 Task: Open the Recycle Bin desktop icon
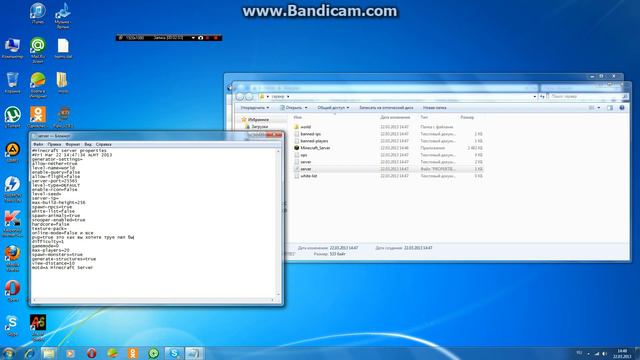click(12, 83)
